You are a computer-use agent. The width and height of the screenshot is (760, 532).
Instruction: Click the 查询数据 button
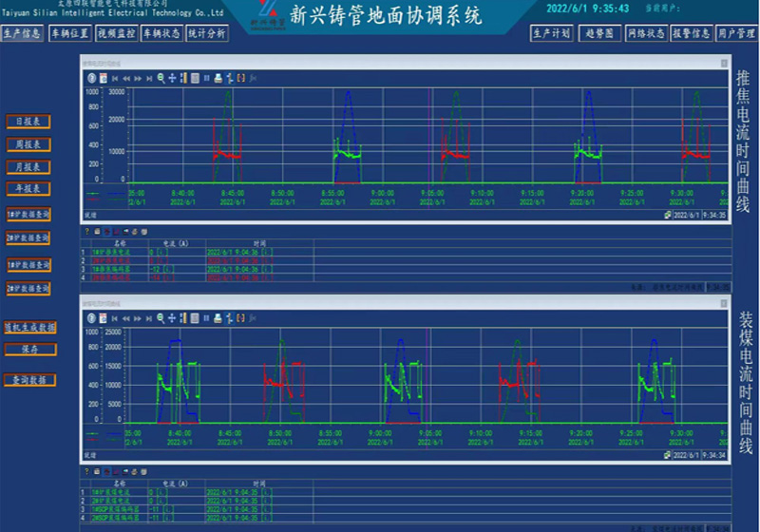pyautogui.click(x=29, y=380)
